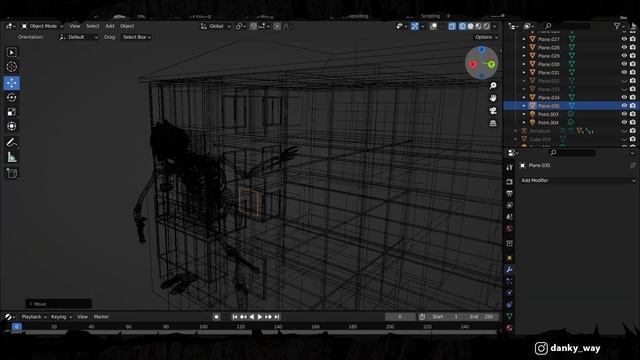Select the Measure tool
The height and width of the screenshot is (360, 640).
coord(11,157)
